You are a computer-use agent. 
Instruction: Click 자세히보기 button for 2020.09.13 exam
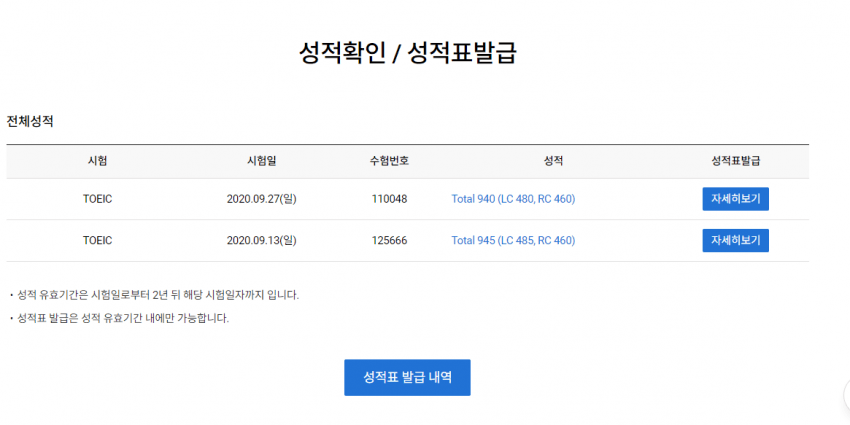tap(735, 240)
